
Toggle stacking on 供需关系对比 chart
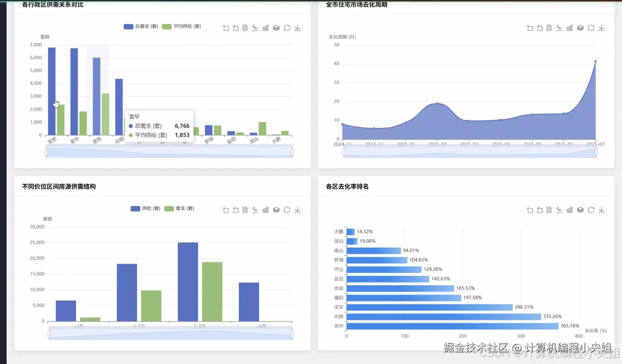276,28
